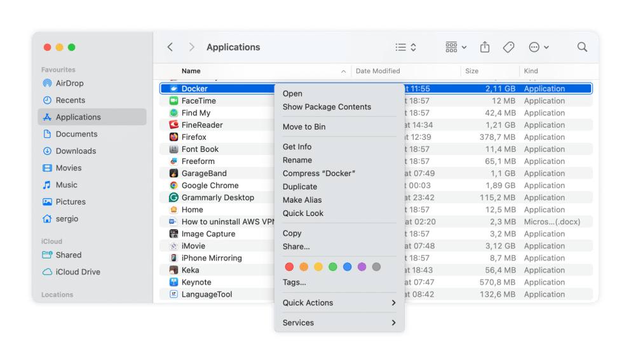Choose Move to Bin
The width and height of the screenshot is (631, 364).
tap(339, 126)
